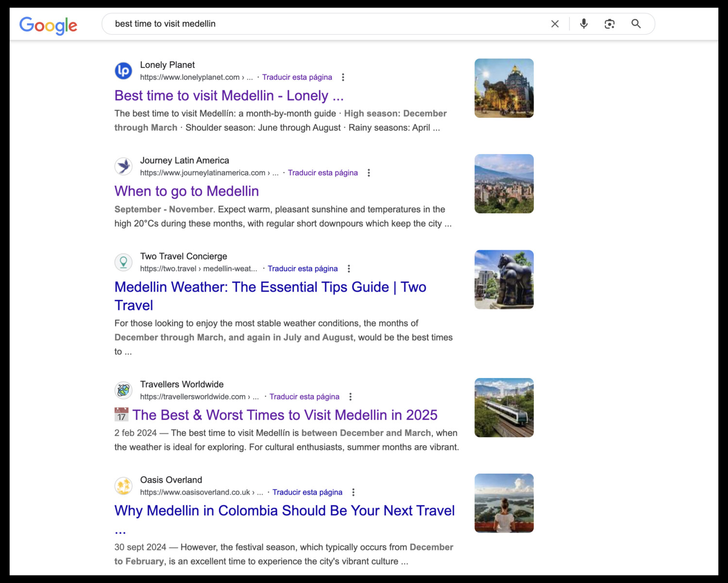Click the magnifying glass search button

tap(636, 24)
